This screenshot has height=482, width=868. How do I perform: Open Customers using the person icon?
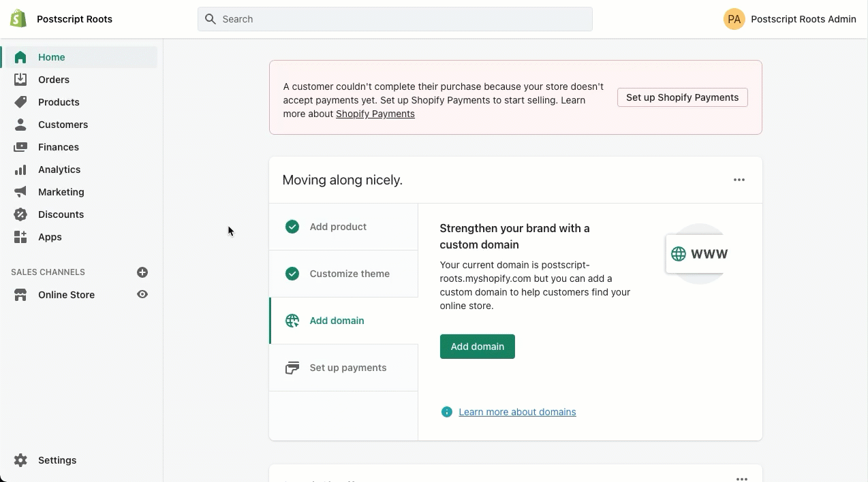click(20, 125)
